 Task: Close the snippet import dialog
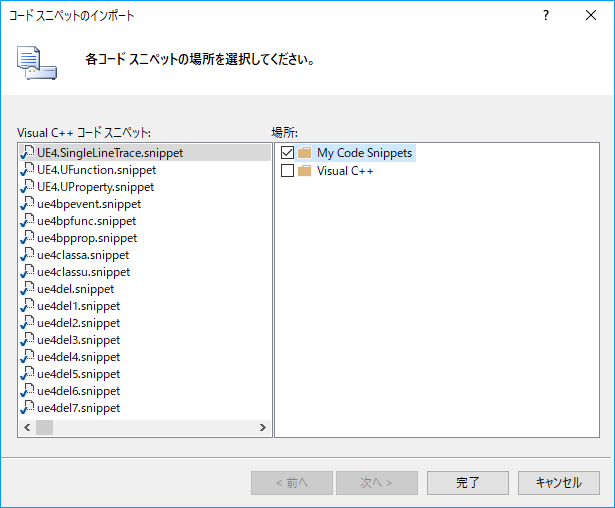coord(591,15)
